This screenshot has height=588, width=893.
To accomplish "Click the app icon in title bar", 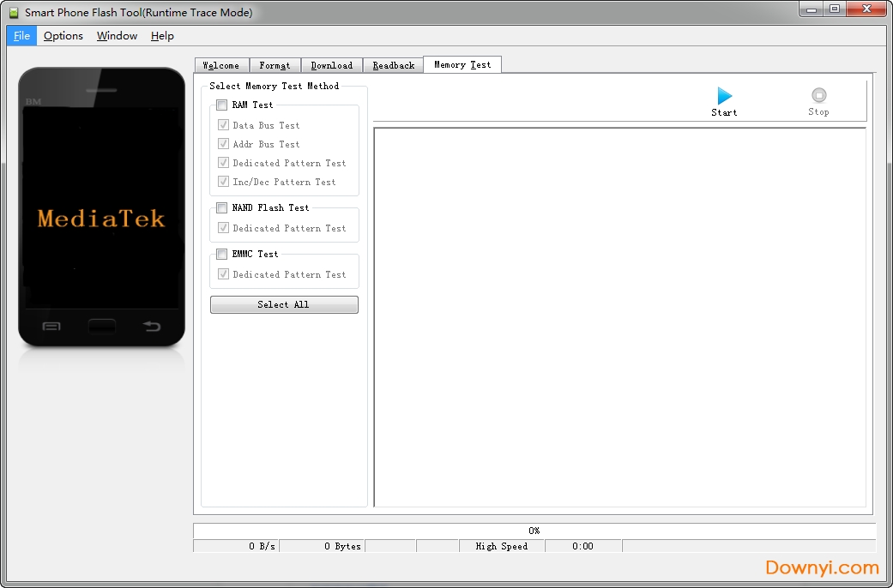I will point(13,13).
